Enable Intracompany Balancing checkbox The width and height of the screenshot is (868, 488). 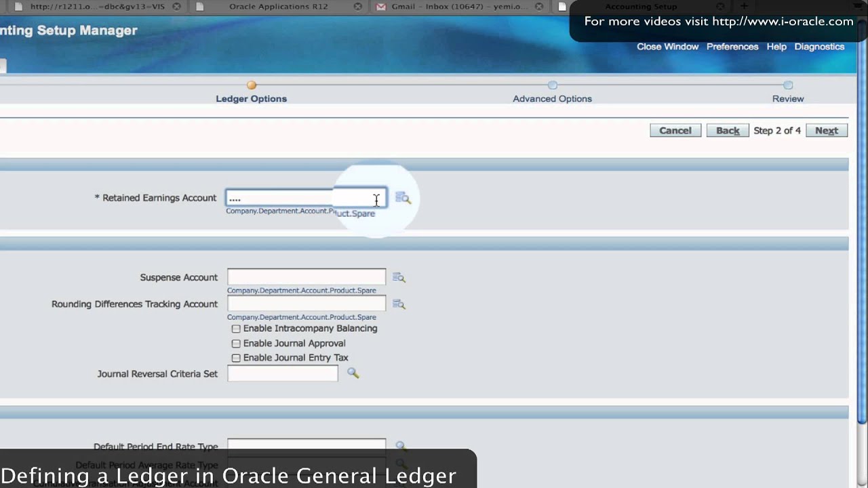pos(236,329)
